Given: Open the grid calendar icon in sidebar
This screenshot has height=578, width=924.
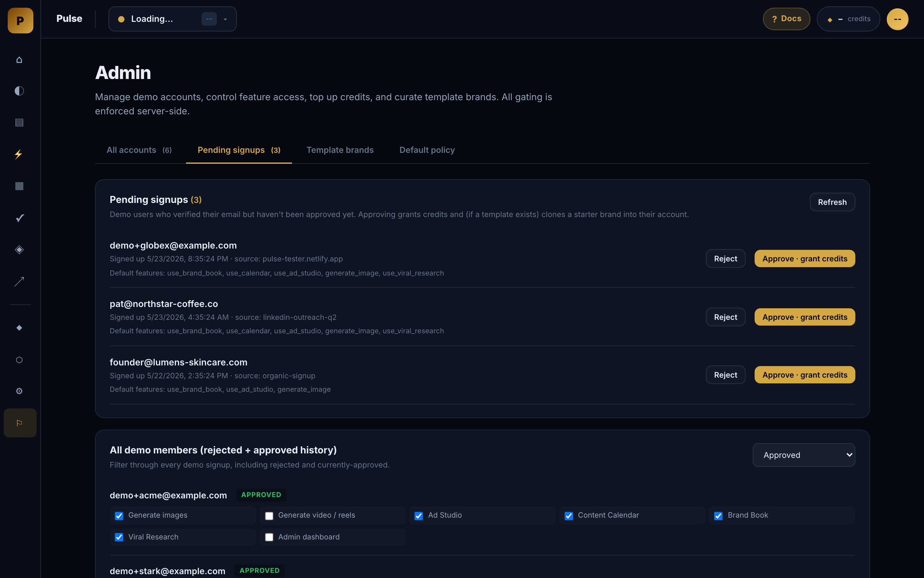Looking at the screenshot, I should [x=19, y=186].
